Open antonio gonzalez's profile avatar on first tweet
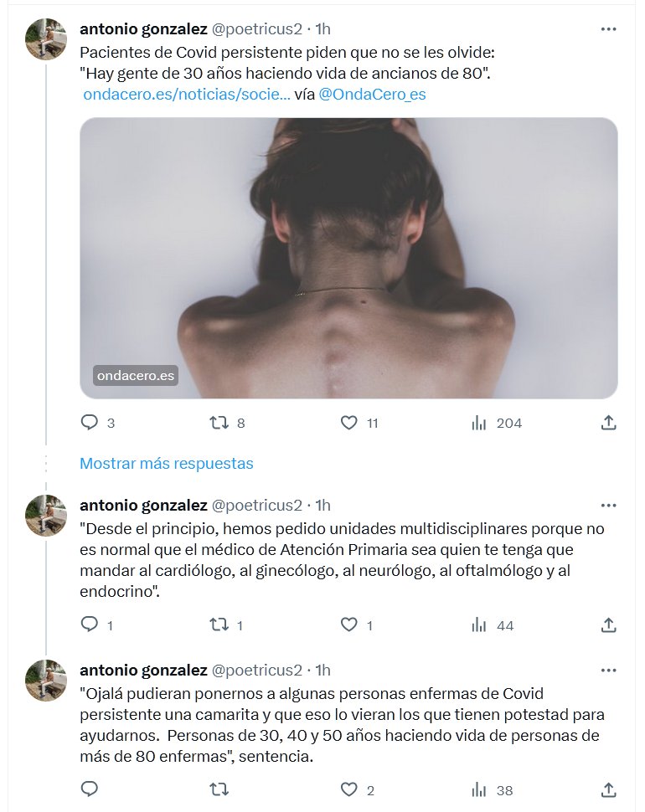This screenshot has width=645, height=812. coord(46,39)
